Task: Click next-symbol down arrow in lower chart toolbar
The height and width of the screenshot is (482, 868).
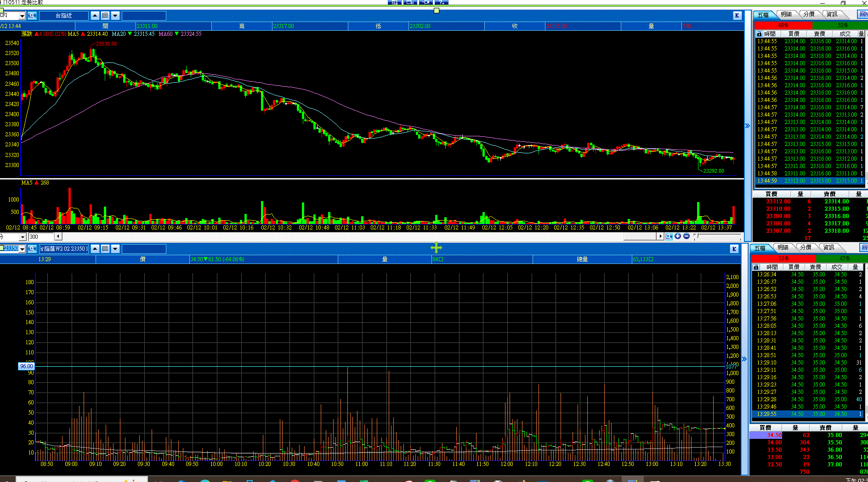Action: (x=115, y=249)
